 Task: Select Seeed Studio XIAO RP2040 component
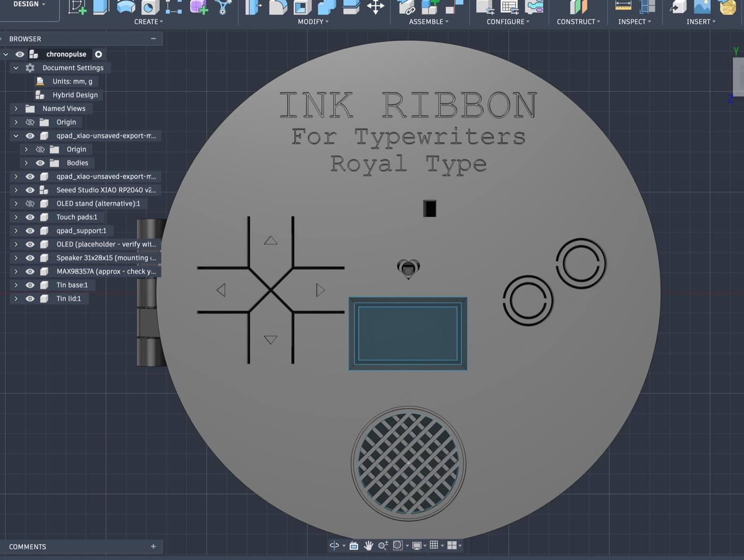106,190
